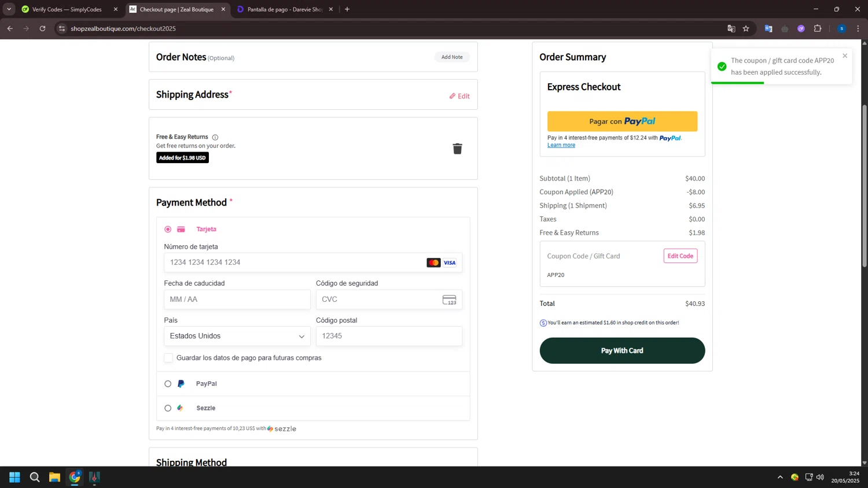Select PayPal payment radio button
This screenshot has height=488, width=868.
[168, 384]
